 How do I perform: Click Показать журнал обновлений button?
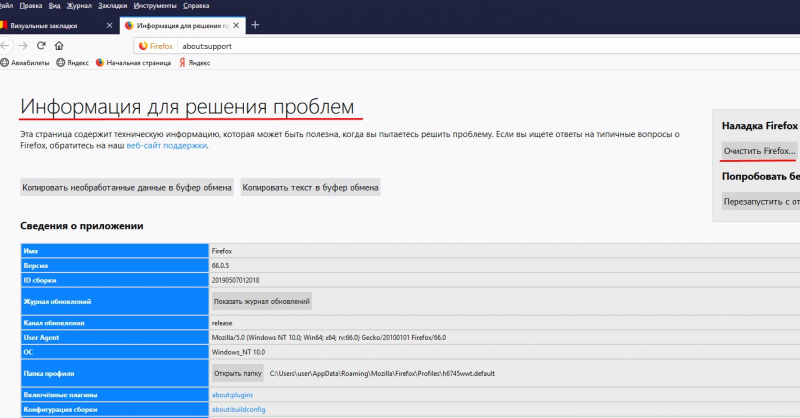[x=262, y=302]
